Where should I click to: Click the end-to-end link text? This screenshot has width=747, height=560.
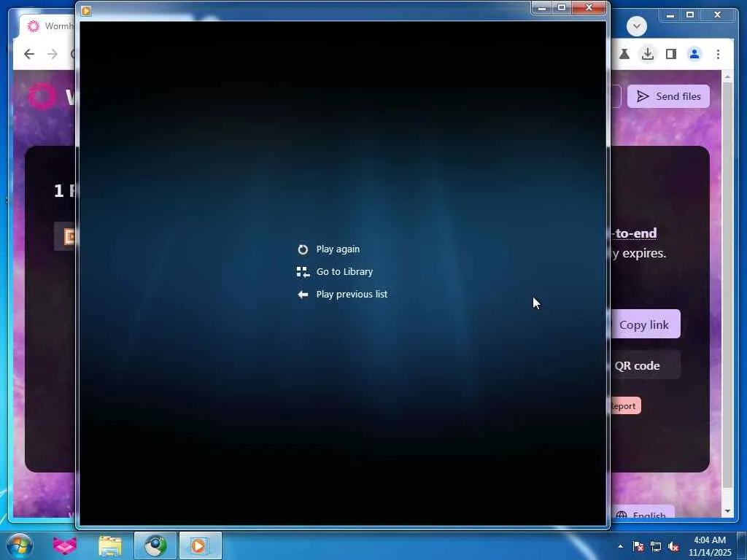(x=634, y=233)
